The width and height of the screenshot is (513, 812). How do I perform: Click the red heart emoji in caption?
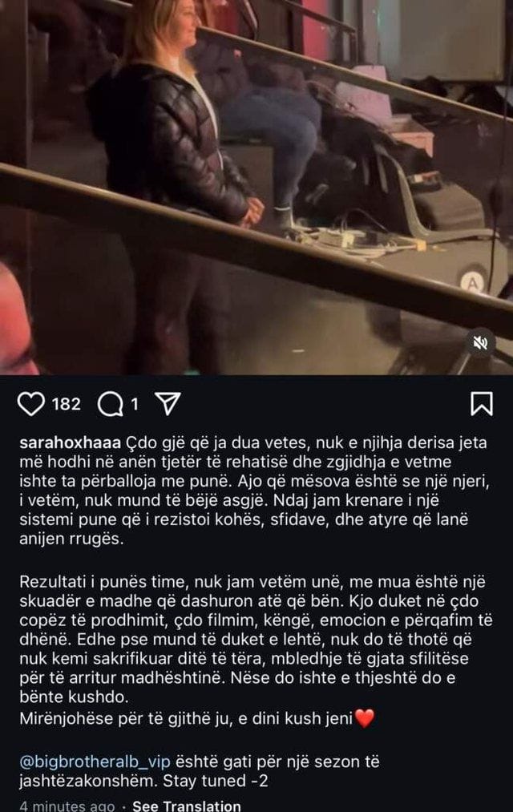[x=365, y=718]
